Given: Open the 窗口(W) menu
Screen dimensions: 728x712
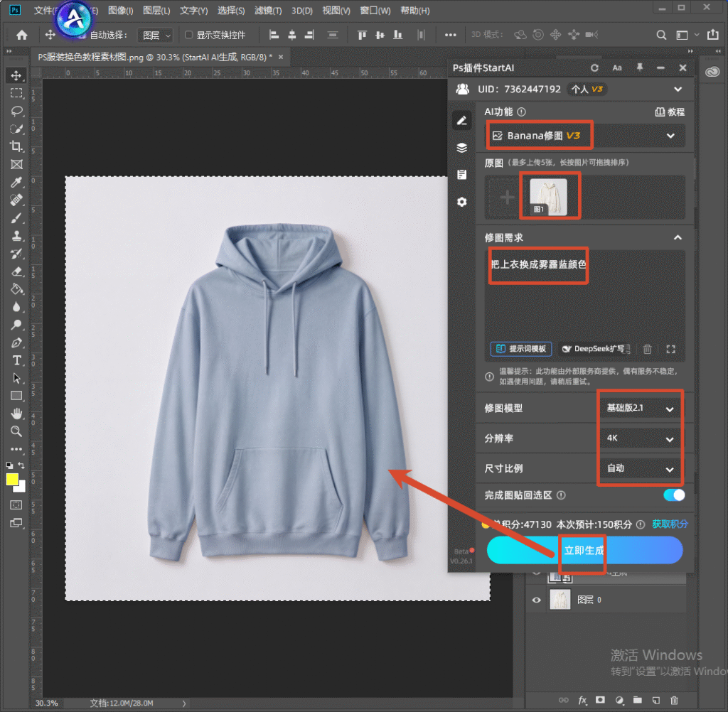Looking at the screenshot, I should (x=375, y=10).
